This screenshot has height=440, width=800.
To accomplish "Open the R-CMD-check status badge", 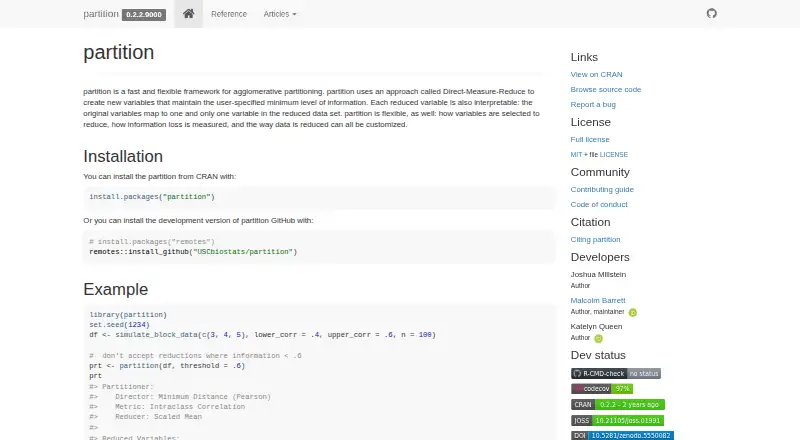I will (x=616, y=374).
